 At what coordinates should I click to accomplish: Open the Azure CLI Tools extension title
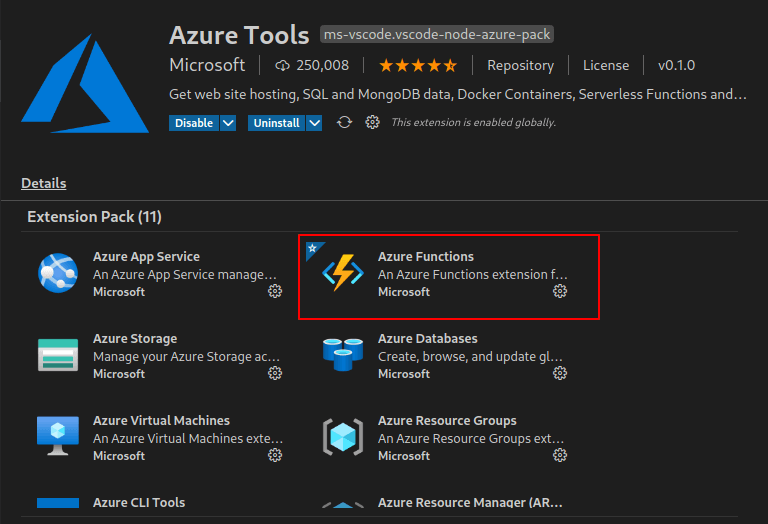coord(139,502)
